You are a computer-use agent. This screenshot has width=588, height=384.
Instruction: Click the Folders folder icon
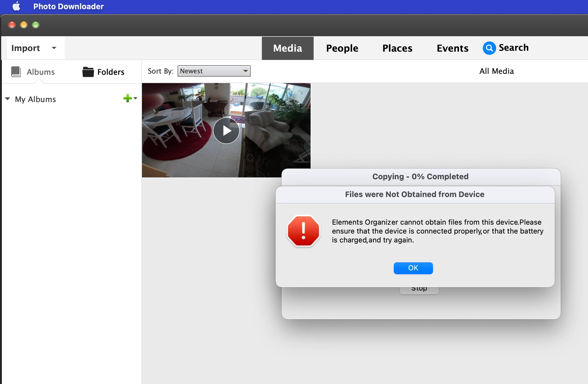click(x=88, y=72)
